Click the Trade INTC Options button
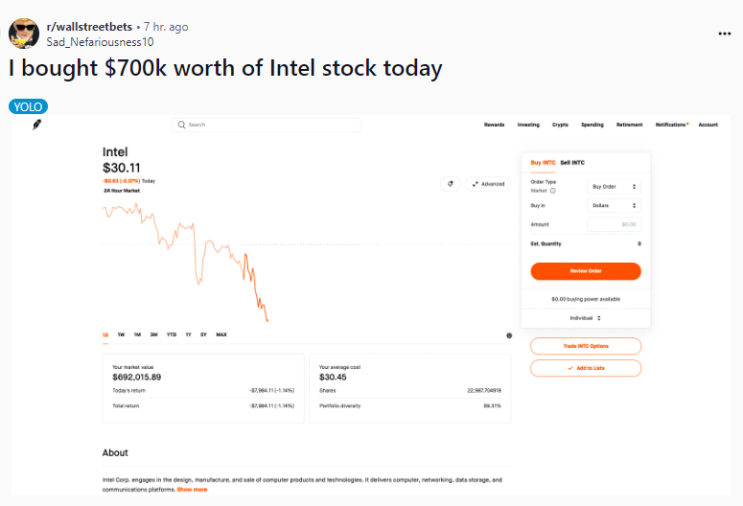The height and width of the screenshot is (506, 743). coord(585,346)
